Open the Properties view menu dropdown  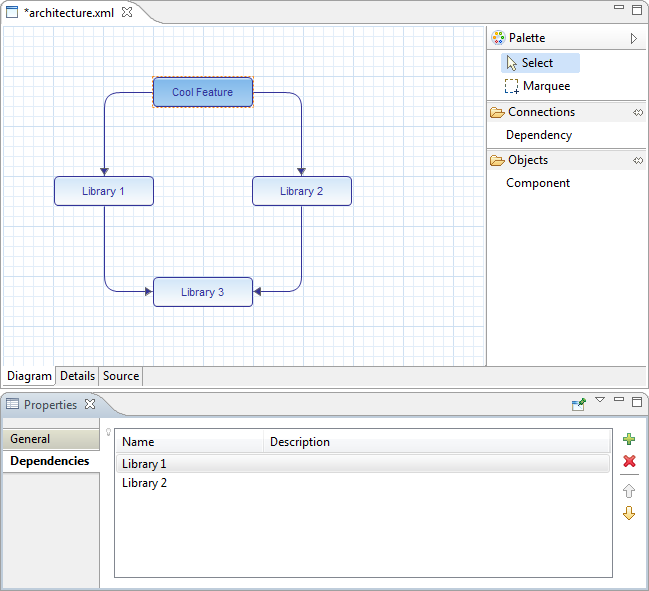pos(600,401)
